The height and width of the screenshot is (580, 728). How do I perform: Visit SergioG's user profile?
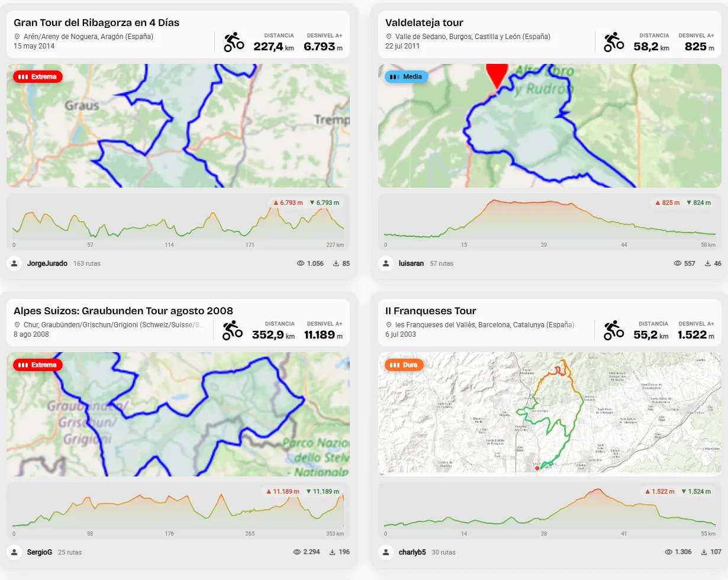(40, 552)
